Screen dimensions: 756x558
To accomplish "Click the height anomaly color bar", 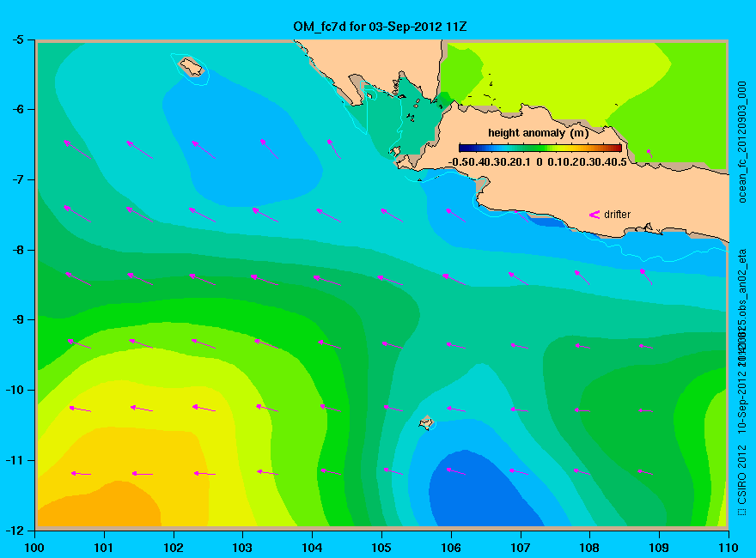I will pos(540,148).
